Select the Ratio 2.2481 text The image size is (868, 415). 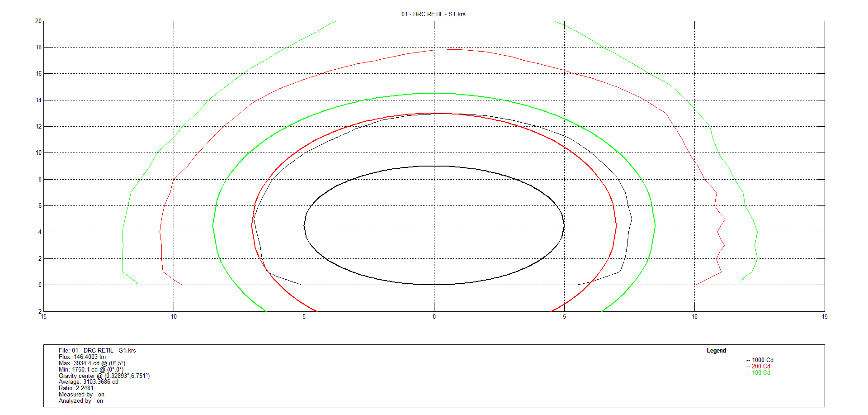[x=76, y=388]
